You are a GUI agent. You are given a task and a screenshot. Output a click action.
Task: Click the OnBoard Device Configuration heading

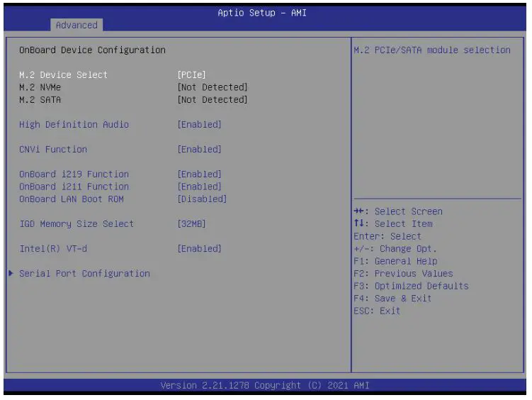click(92, 50)
